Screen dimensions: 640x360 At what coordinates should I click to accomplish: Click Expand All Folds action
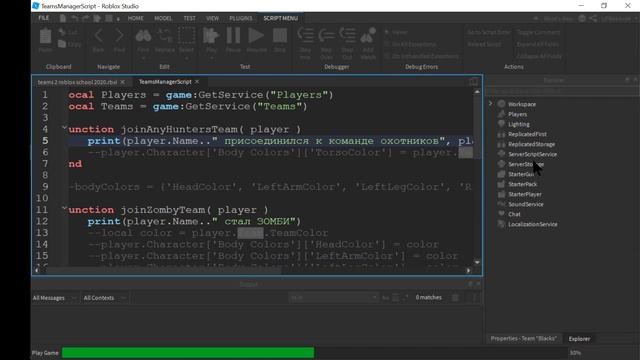538,44
